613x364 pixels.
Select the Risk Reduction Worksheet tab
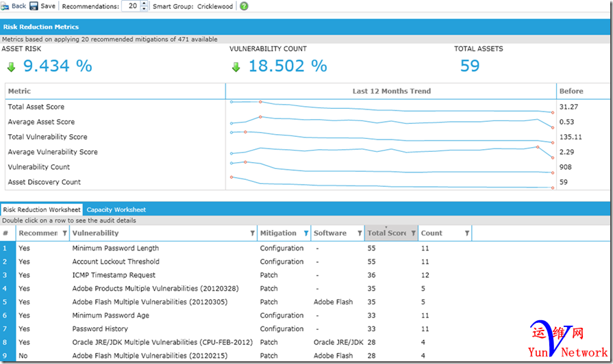pyautogui.click(x=41, y=209)
